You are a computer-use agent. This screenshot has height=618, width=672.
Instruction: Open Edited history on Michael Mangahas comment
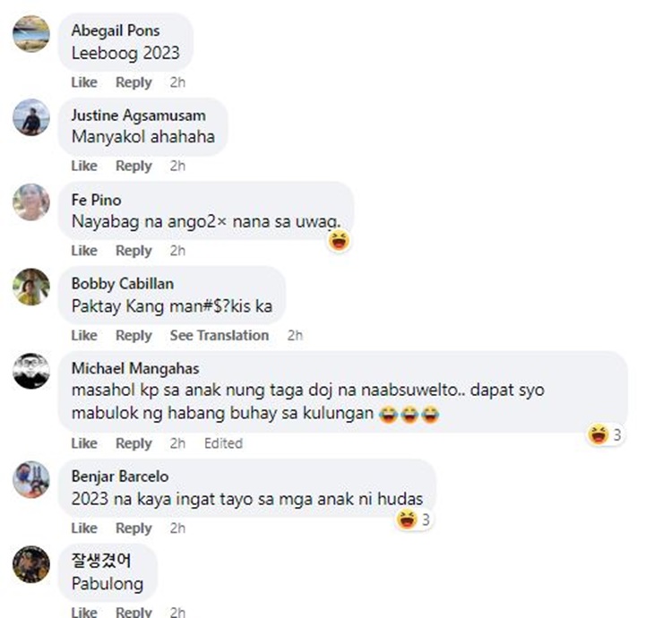[223, 443]
